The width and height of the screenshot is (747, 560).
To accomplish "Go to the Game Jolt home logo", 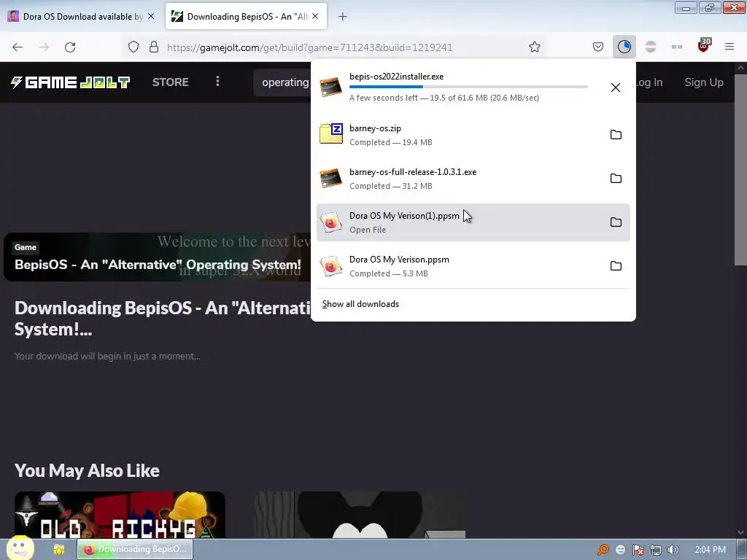I will point(71,82).
